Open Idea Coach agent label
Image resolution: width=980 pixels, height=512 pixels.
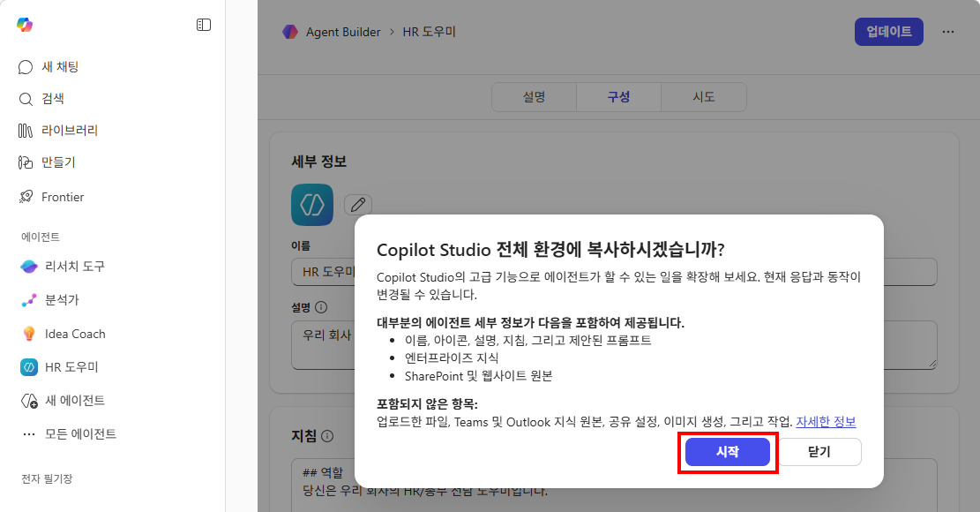click(x=75, y=334)
